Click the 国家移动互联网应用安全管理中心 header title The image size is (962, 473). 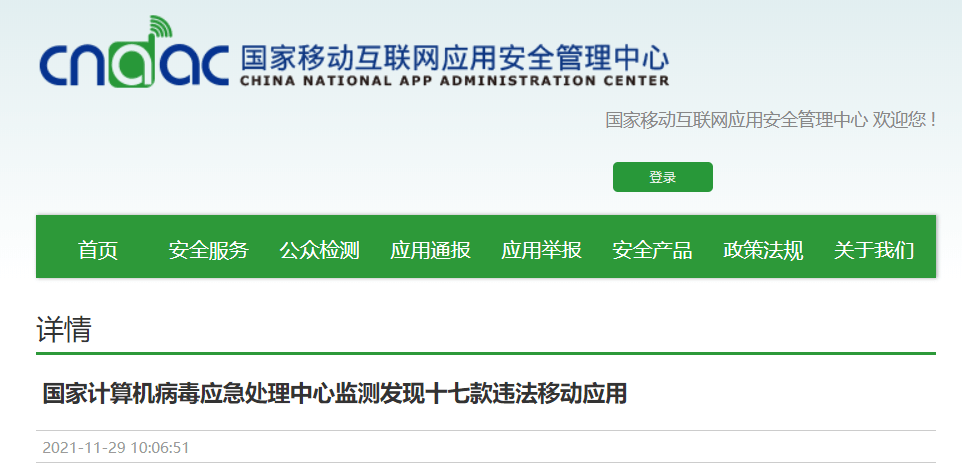pos(455,58)
